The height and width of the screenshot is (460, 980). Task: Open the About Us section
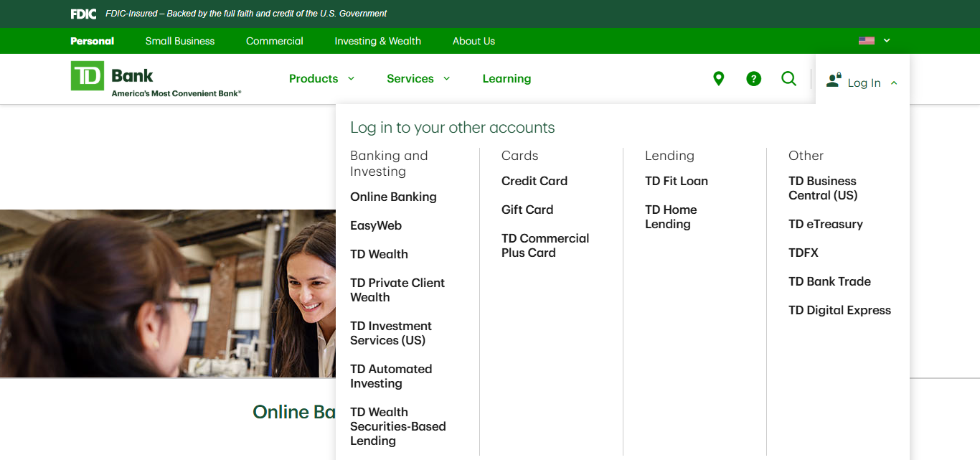pyautogui.click(x=473, y=41)
